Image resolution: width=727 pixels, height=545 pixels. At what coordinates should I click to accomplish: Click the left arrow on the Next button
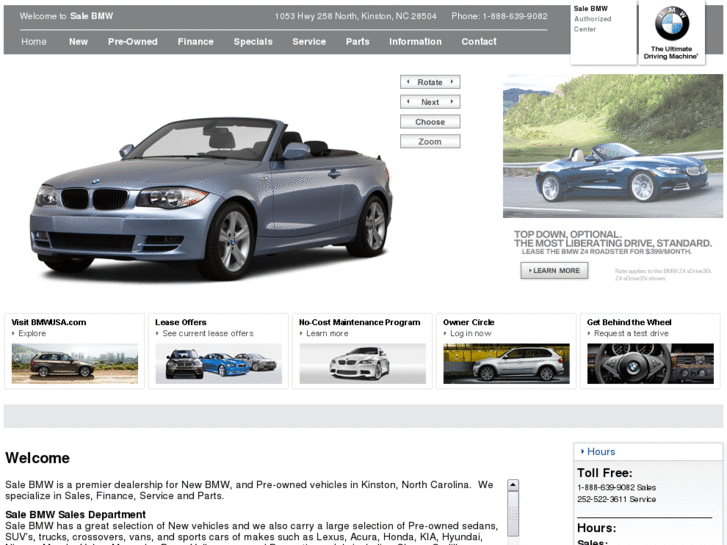[408, 102]
